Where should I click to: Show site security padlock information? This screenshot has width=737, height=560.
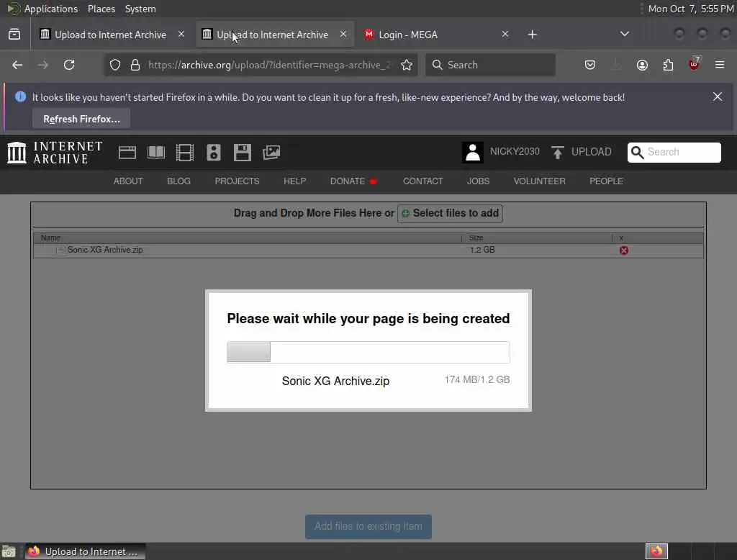[x=135, y=65]
